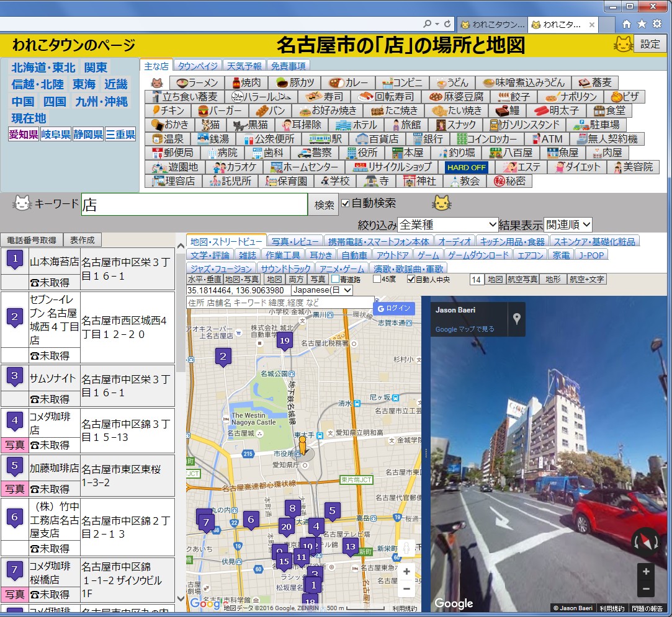Image resolution: width=672 pixels, height=617 pixels.
Task: Zoom out in the Street View panel
Action: point(646,588)
